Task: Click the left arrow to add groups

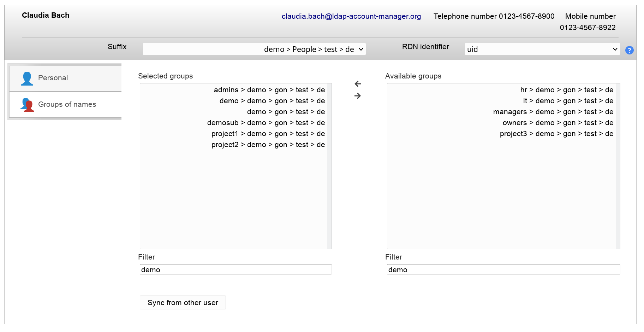Action: tap(358, 84)
